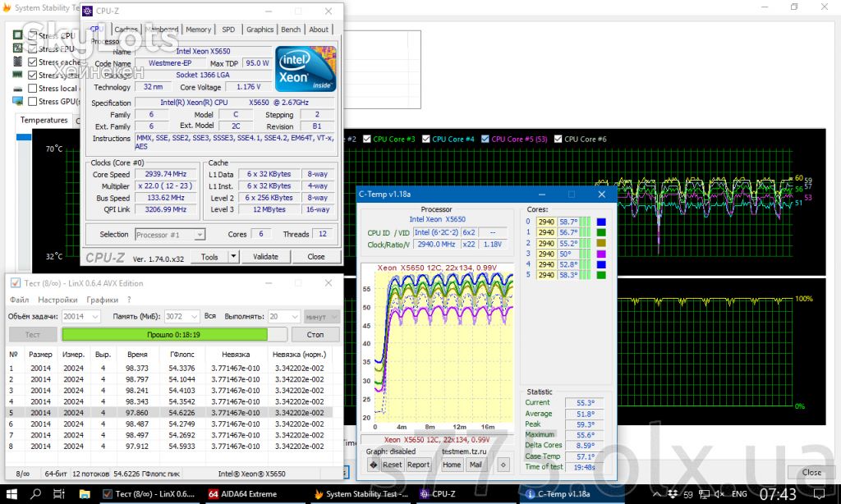This screenshot has height=504, width=841.
Task: Click the monitor icon beside Stress GPU
Action: [x=18, y=101]
